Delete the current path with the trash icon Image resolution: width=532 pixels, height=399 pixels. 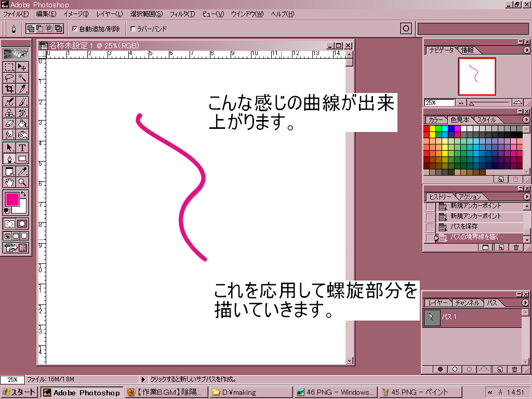pos(514,369)
